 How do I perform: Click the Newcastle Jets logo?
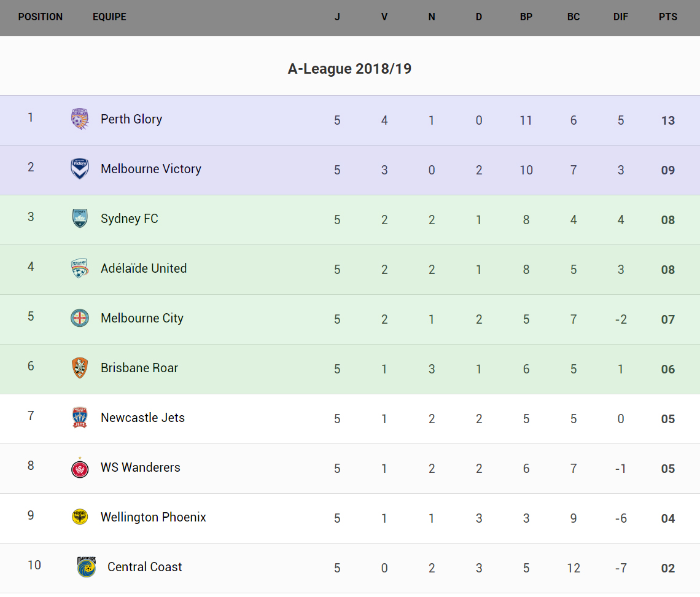pyautogui.click(x=80, y=418)
